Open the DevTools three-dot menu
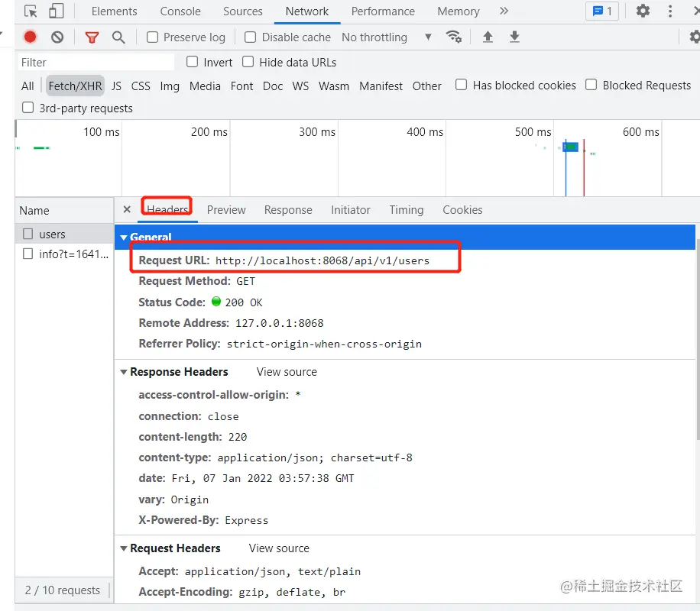This screenshot has height=611, width=700. [670, 11]
